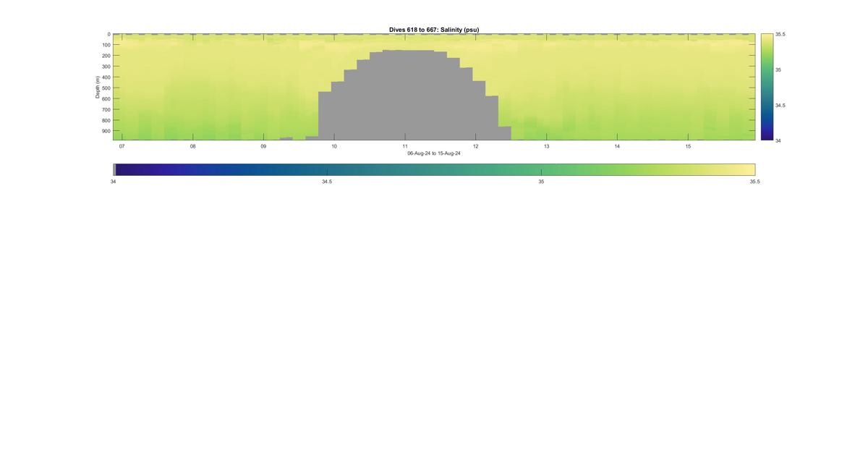
Task: Choose the '35' tick under the horizontal colorbar
Action: coord(541,182)
